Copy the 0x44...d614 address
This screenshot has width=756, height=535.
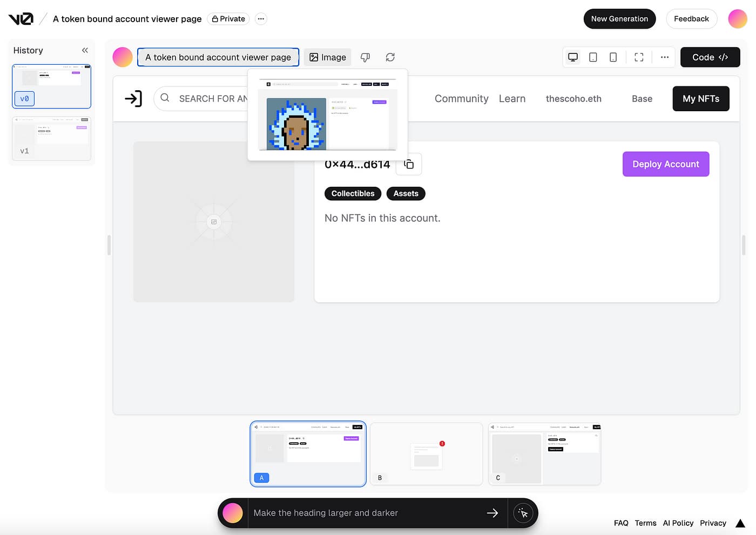pos(409,164)
